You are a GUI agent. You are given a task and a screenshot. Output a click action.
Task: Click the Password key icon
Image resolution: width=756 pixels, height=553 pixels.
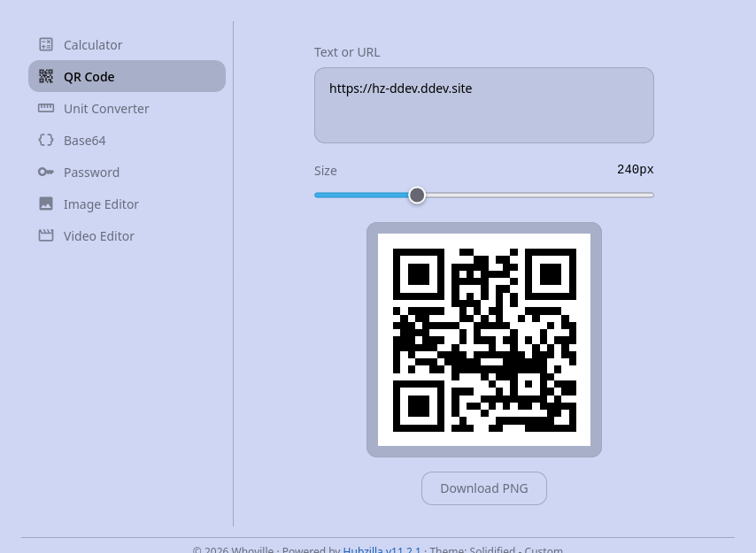pos(46,172)
